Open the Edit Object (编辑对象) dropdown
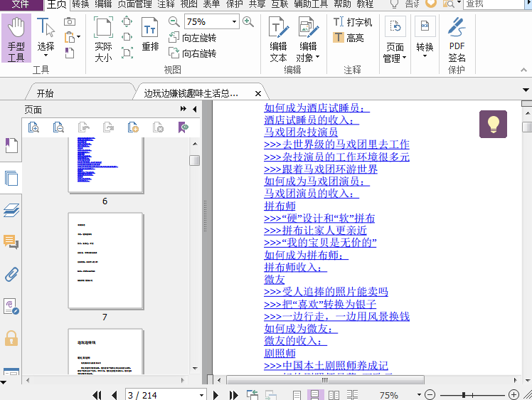 [x=308, y=39]
